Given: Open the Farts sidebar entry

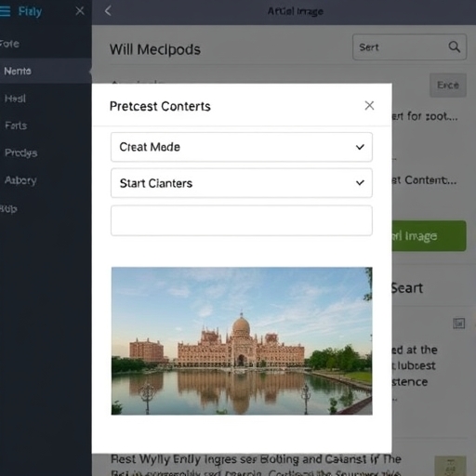Looking at the screenshot, I should tap(16, 126).
